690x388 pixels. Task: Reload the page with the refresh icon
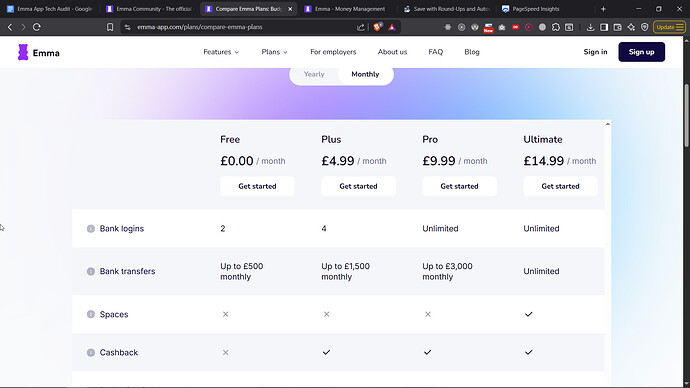tap(37, 27)
